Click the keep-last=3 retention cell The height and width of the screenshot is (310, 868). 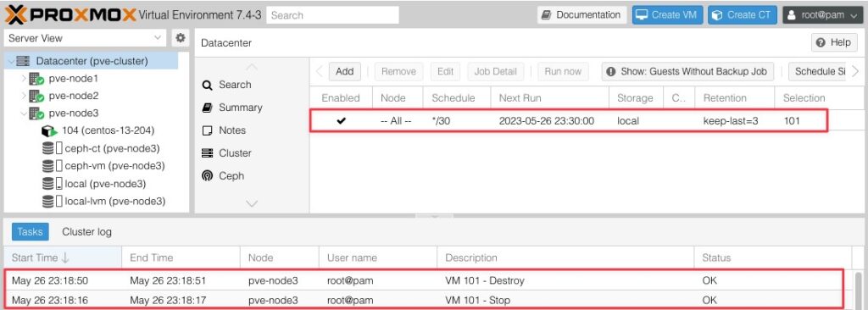734,120
